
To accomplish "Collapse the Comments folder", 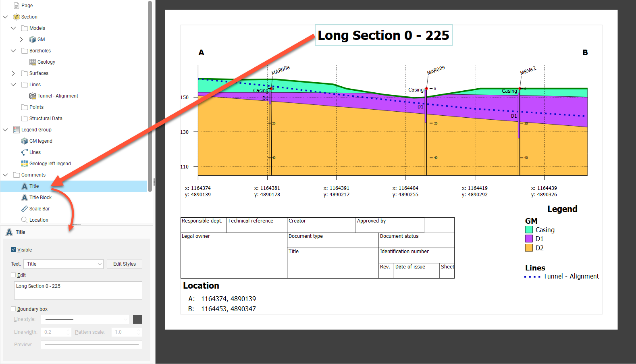I will (x=5, y=175).
